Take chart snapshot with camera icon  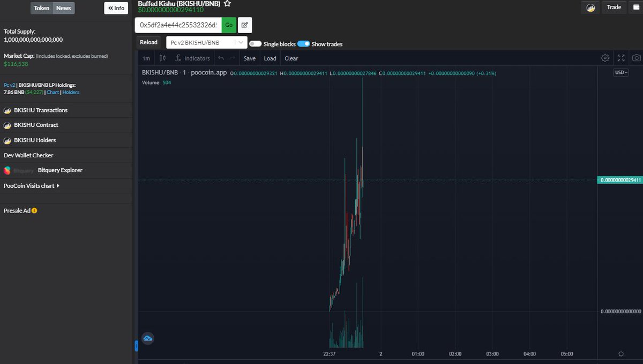[x=636, y=58]
